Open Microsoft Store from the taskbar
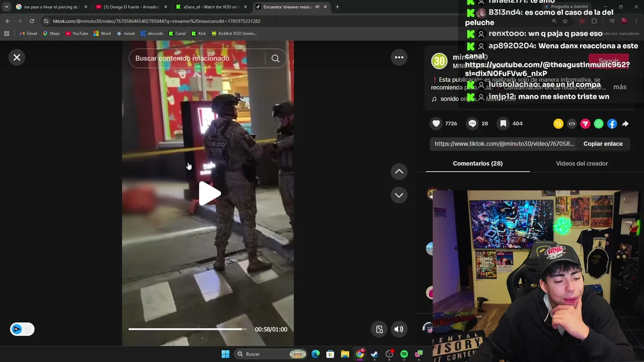The image size is (644, 362). tap(330, 354)
